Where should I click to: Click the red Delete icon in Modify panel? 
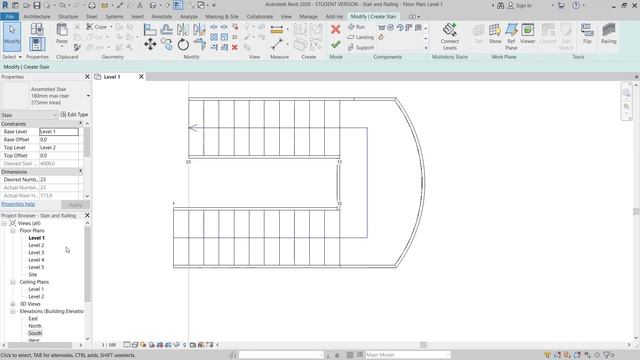point(235,48)
